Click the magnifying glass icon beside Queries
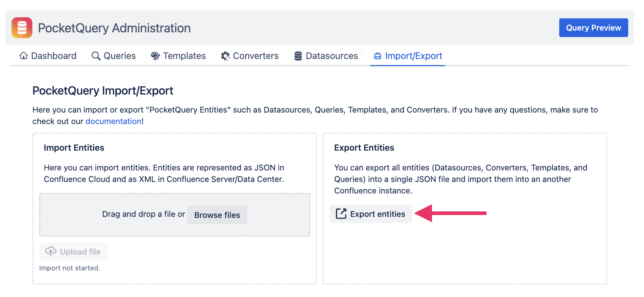 (x=96, y=56)
